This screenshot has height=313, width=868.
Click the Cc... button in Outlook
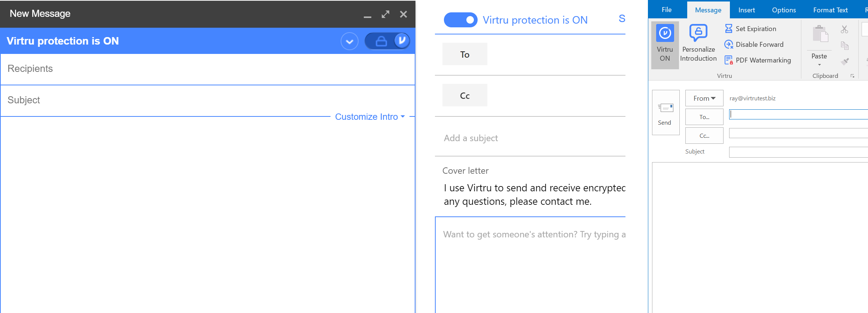click(704, 136)
